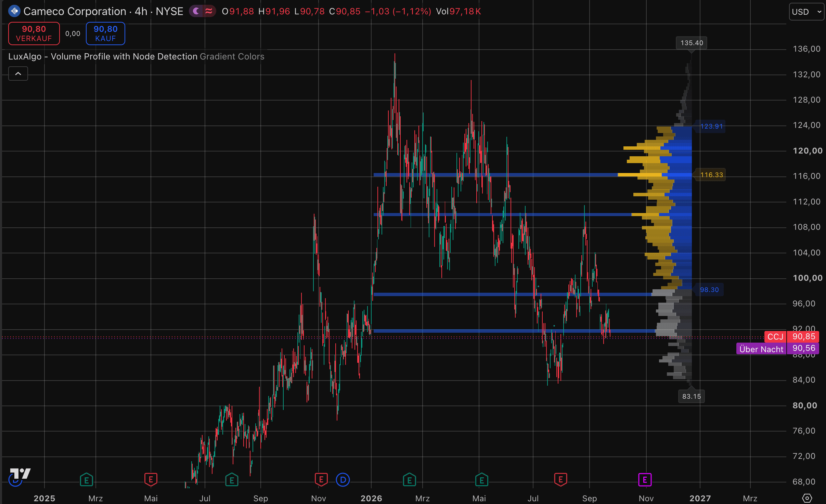
Task: Open the Cameco Corporation symbol title
Action: coord(103,11)
